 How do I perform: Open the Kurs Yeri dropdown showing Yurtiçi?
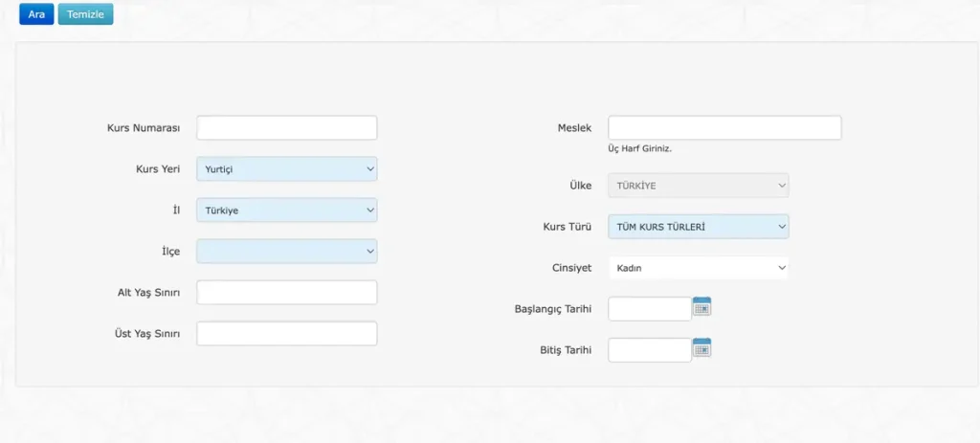287,168
